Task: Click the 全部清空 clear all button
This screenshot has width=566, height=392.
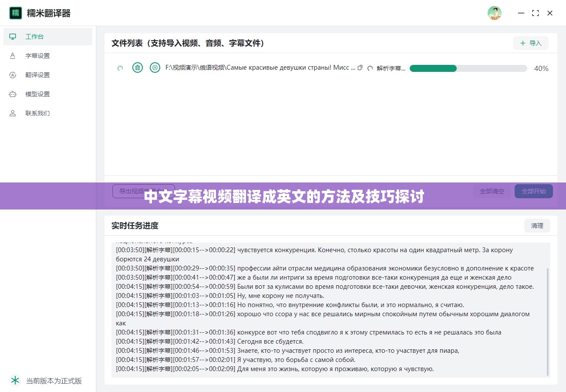Action: point(492,191)
